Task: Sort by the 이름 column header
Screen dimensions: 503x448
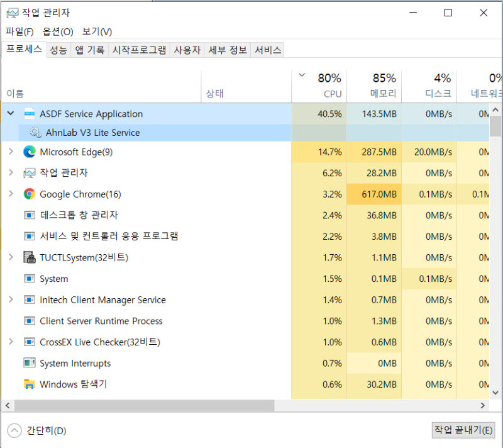Action: (x=102, y=87)
